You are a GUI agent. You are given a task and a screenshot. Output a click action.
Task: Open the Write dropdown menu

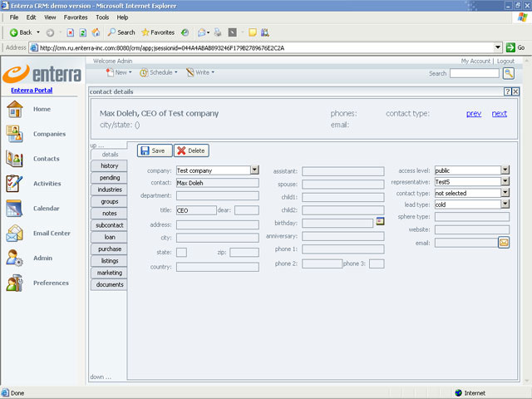[200, 72]
